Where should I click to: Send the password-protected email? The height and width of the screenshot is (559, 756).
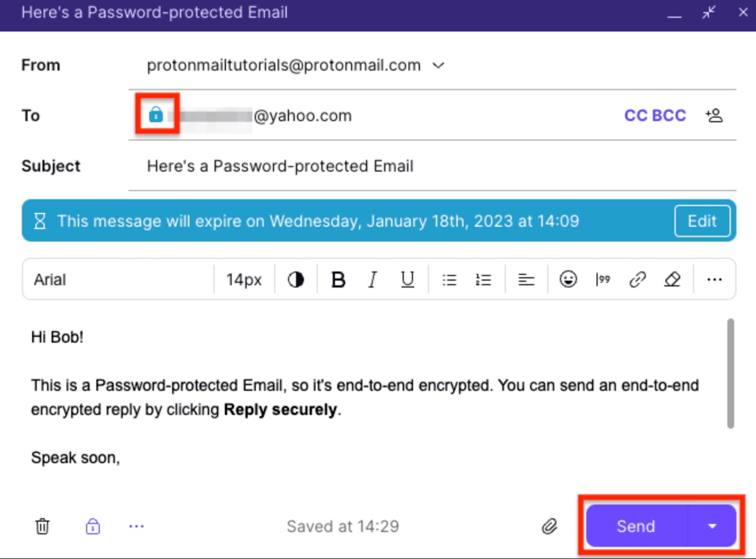click(x=636, y=526)
